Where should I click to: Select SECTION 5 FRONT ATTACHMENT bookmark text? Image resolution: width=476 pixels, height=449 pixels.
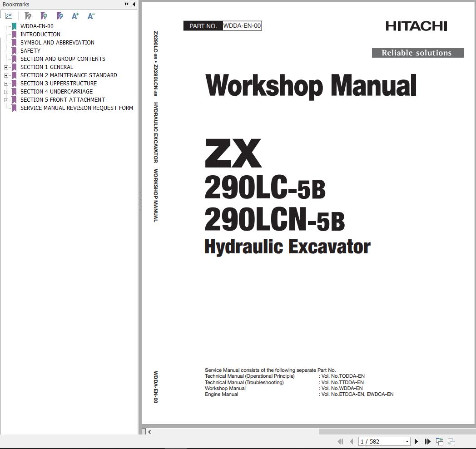pyautogui.click(x=63, y=100)
